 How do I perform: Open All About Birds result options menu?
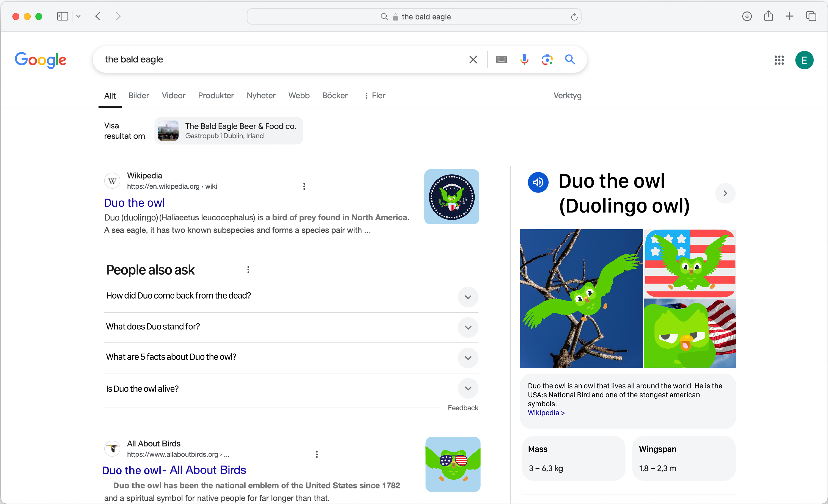[x=317, y=455]
